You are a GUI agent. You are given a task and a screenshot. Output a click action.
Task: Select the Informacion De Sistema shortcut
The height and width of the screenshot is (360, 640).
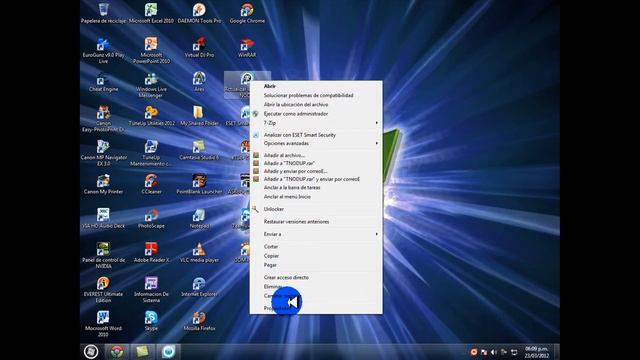point(151,290)
